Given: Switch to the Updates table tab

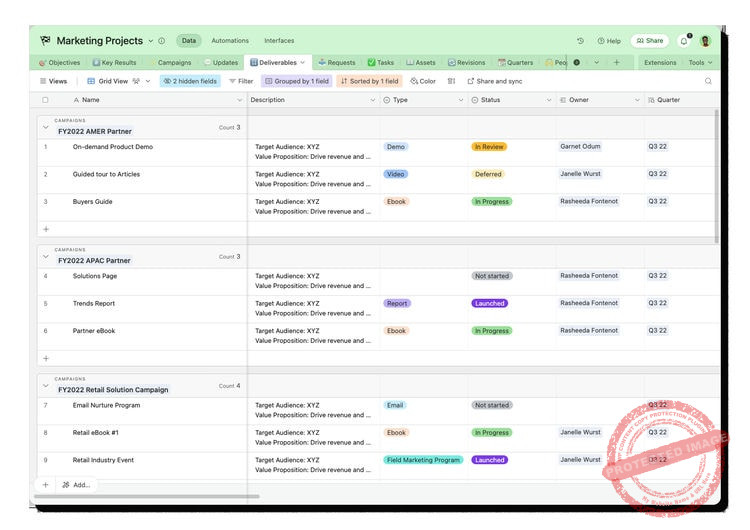Looking at the screenshot, I should tap(221, 63).
